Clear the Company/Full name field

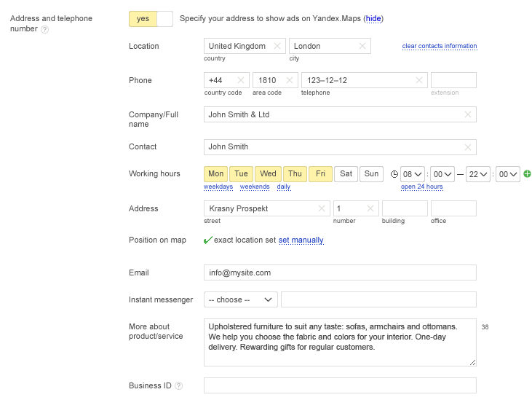[x=467, y=114]
